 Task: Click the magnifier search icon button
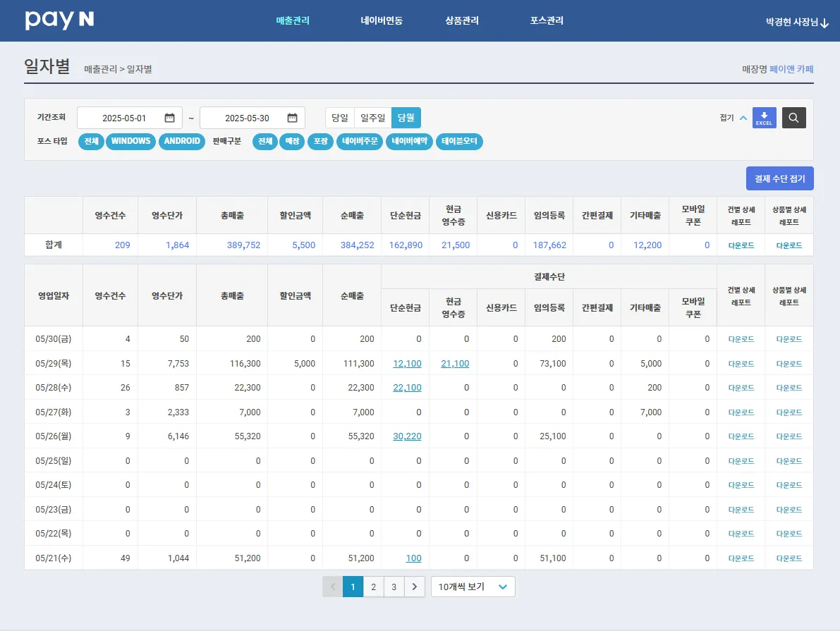tap(793, 118)
